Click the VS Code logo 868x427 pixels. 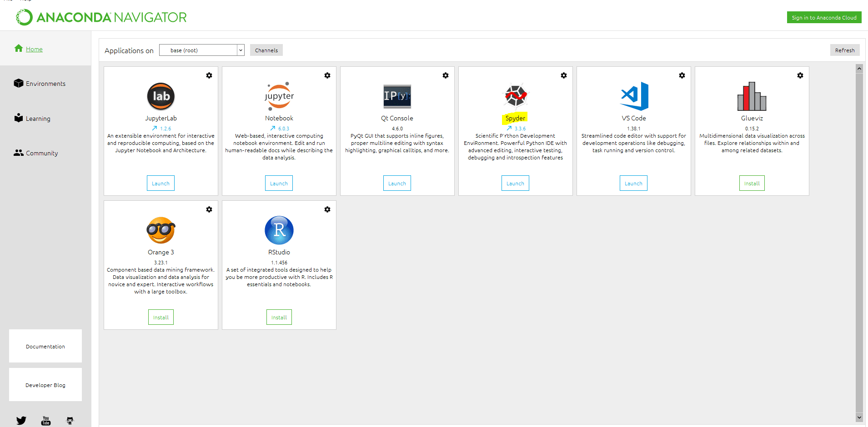pyautogui.click(x=634, y=96)
